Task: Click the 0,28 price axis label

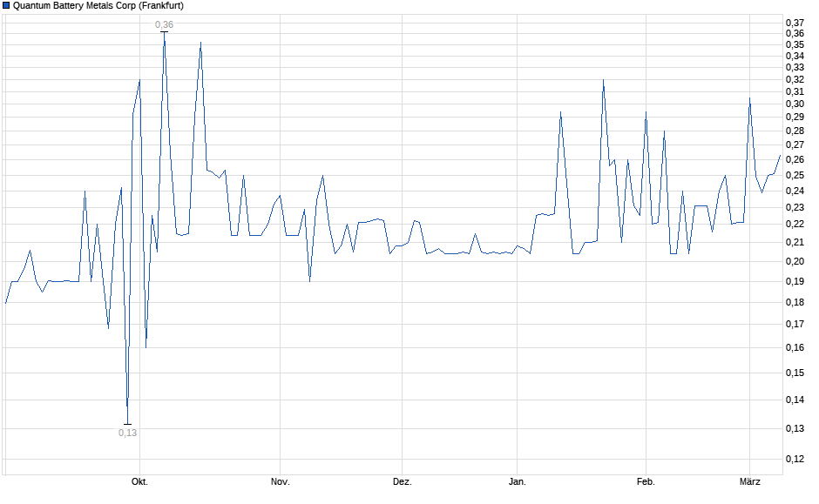Action: (x=794, y=131)
